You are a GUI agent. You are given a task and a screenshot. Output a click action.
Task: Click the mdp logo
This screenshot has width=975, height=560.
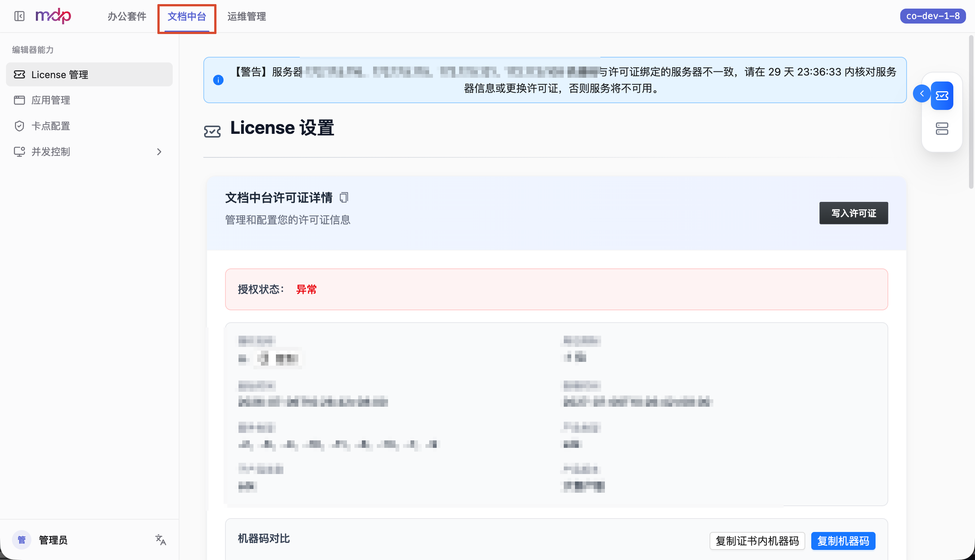click(x=53, y=16)
